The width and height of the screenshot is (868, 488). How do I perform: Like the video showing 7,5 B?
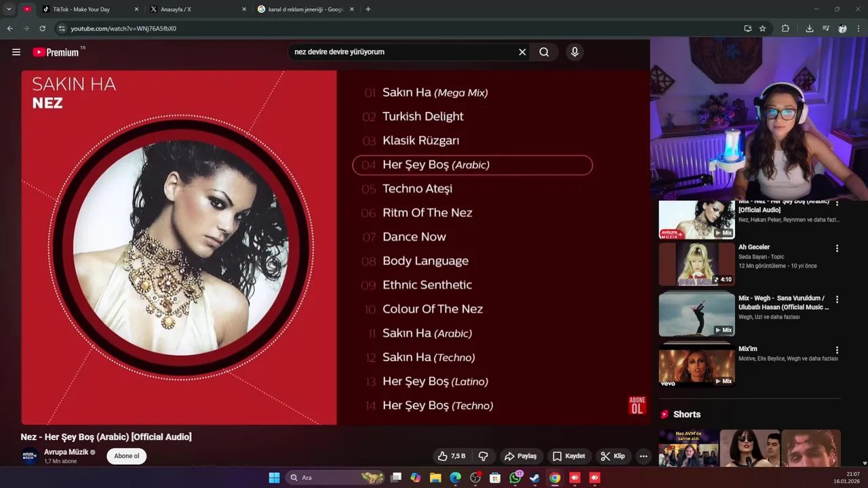click(x=452, y=456)
